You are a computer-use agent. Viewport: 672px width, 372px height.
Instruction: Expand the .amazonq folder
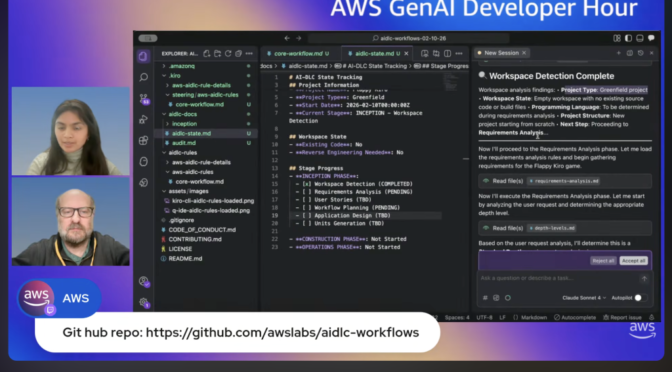tap(182, 66)
